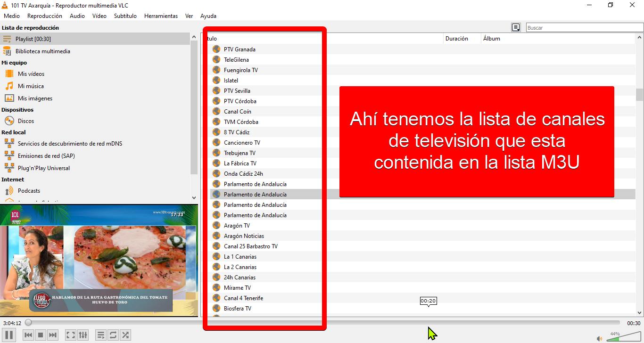Skip to the next media item
The height and width of the screenshot is (343, 644).
coord(53,335)
